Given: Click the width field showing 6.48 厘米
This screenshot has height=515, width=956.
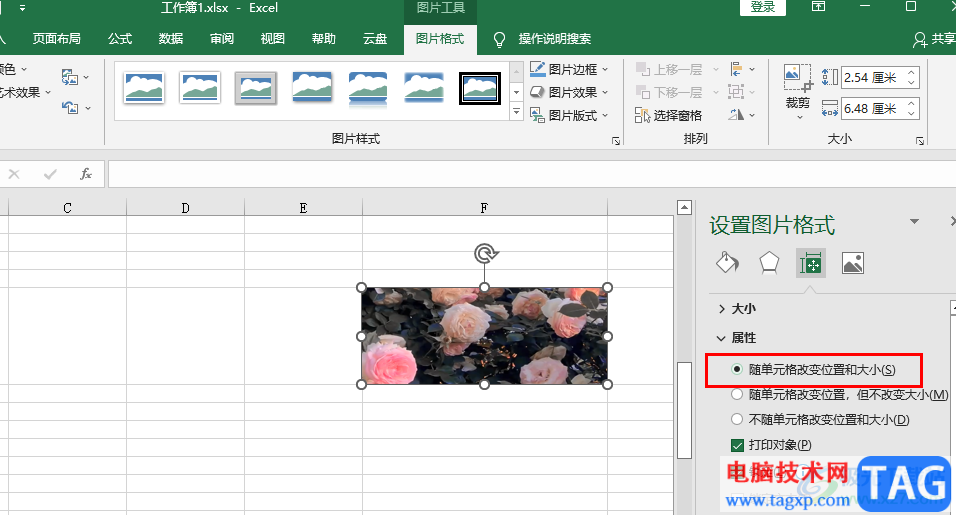Looking at the screenshot, I should coord(872,108).
